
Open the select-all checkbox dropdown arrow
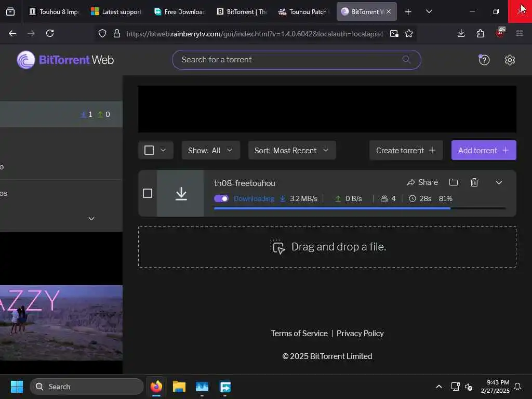163,150
